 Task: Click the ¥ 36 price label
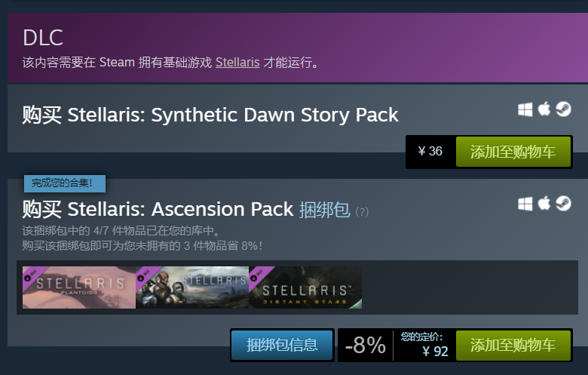tap(430, 151)
